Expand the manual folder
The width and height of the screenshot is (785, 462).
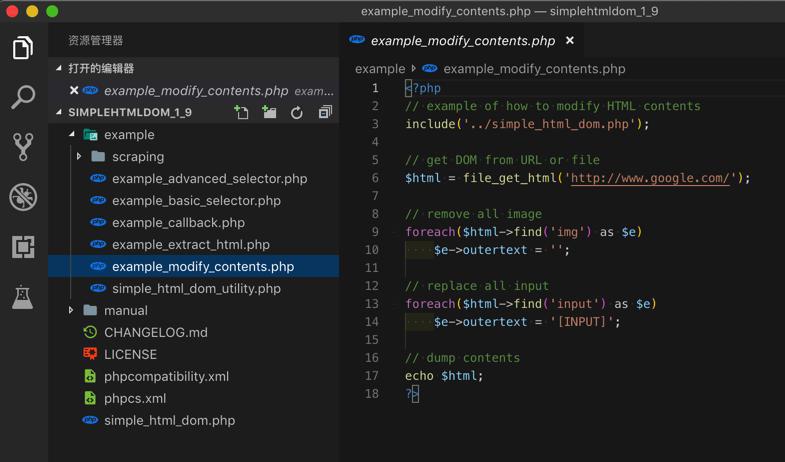(125, 311)
